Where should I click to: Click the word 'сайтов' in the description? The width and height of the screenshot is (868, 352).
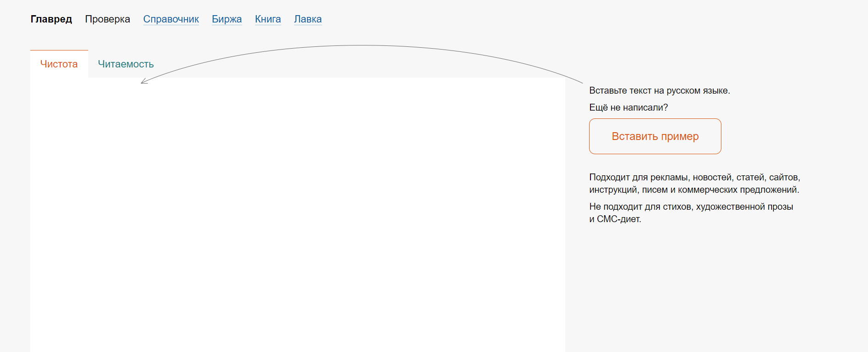tap(784, 177)
